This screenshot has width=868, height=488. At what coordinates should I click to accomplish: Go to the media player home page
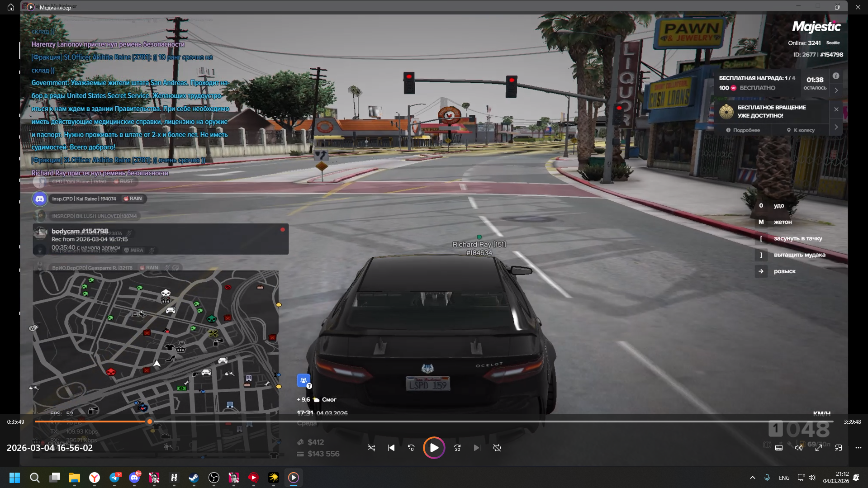pos(11,7)
